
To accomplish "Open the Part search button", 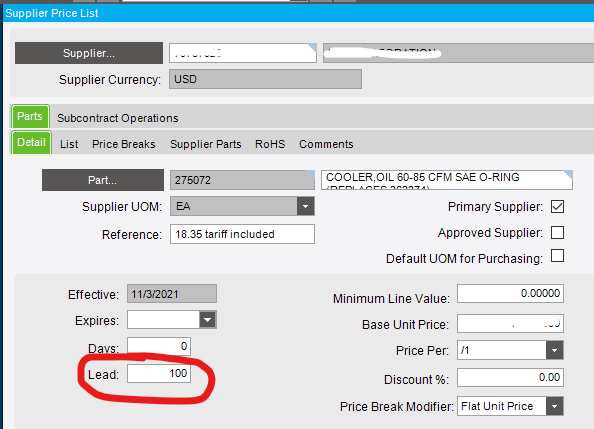I will (103, 180).
